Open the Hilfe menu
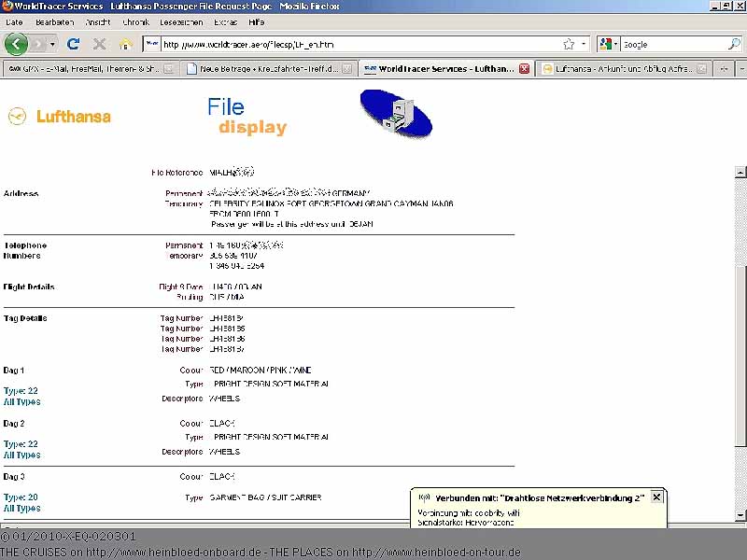This screenshot has height=560, width=747. [x=256, y=21]
